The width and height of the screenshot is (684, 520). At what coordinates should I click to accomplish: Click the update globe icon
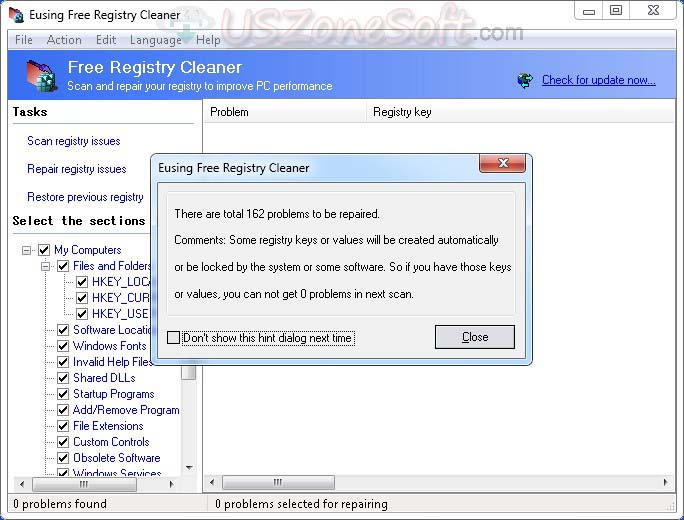(x=525, y=80)
